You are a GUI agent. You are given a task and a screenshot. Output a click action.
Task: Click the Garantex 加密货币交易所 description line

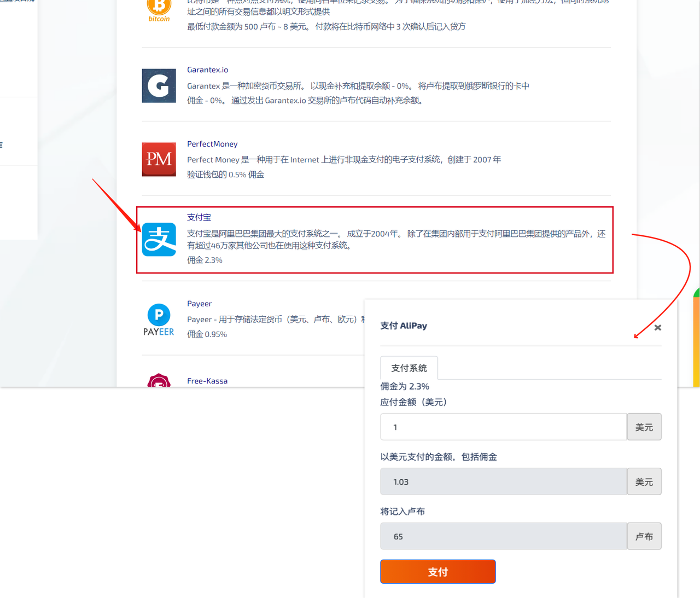tap(358, 86)
